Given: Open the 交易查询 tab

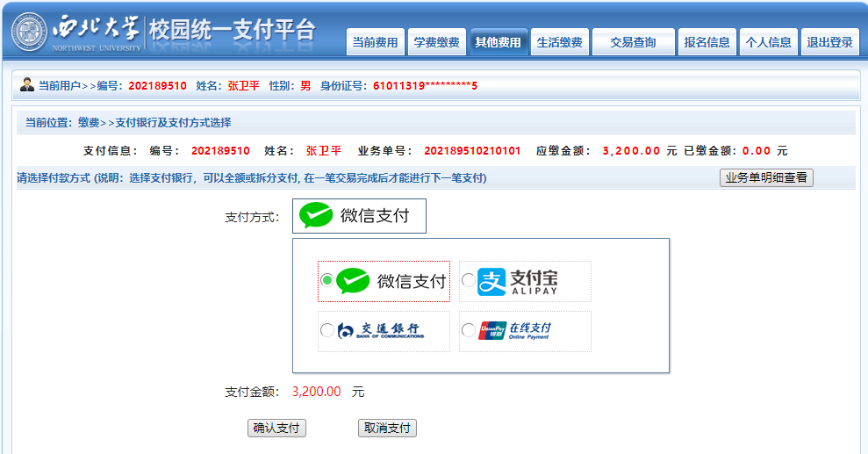Looking at the screenshot, I should point(633,42).
